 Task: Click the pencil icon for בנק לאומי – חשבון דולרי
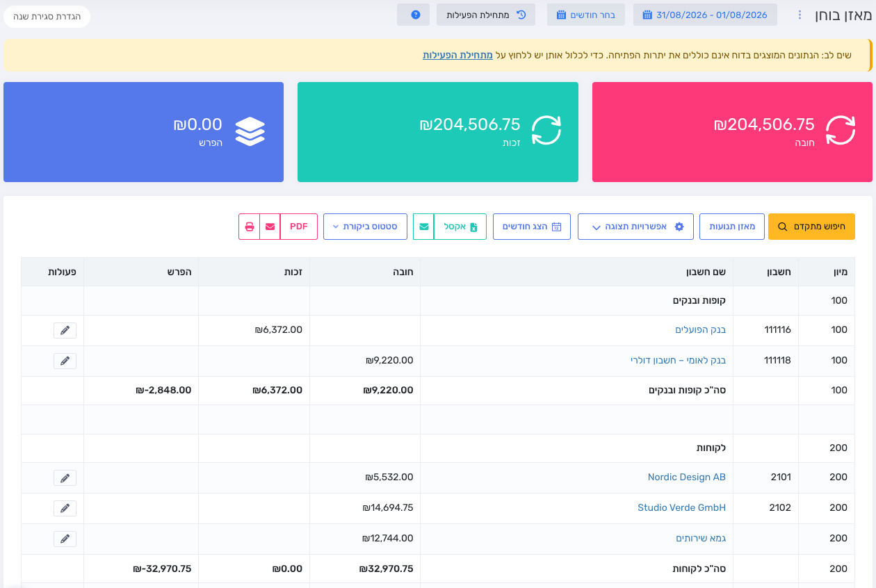pos(65,361)
